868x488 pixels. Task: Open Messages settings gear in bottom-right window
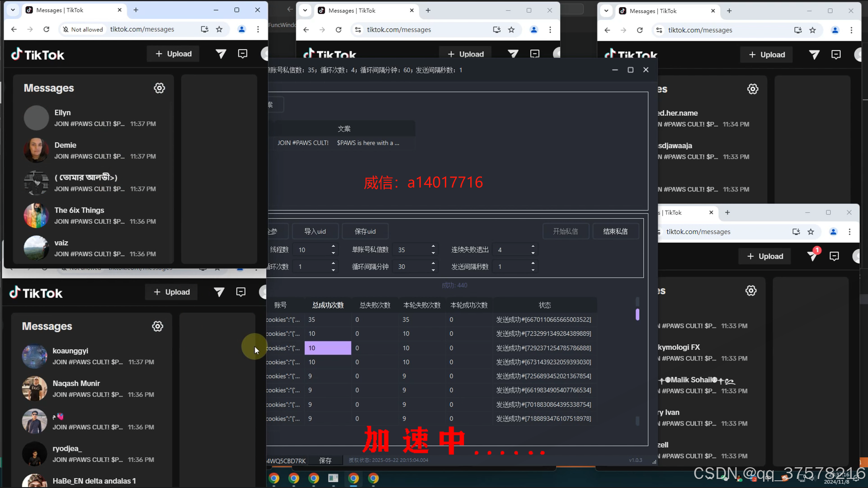click(x=751, y=291)
